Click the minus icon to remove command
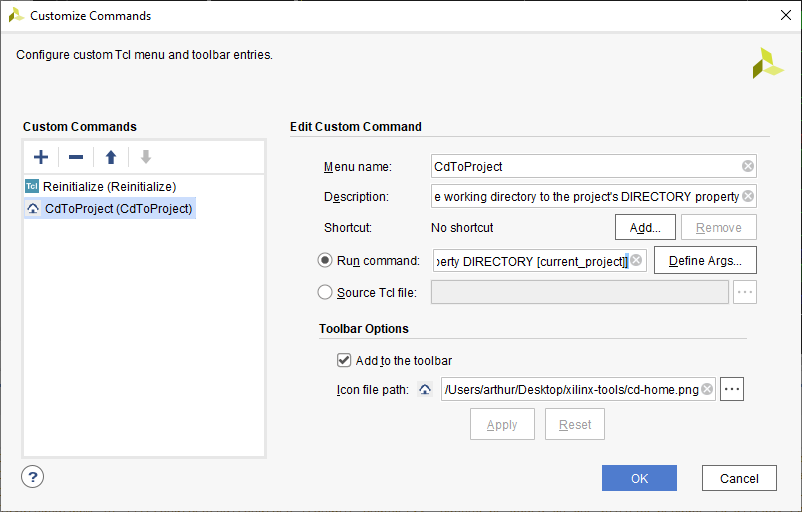Screen dimensions: 802x512 tap(76, 157)
